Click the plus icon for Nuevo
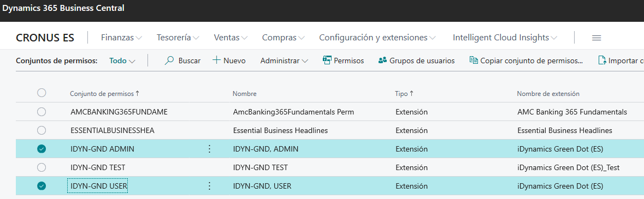The image size is (644, 199). click(x=216, y=61)
